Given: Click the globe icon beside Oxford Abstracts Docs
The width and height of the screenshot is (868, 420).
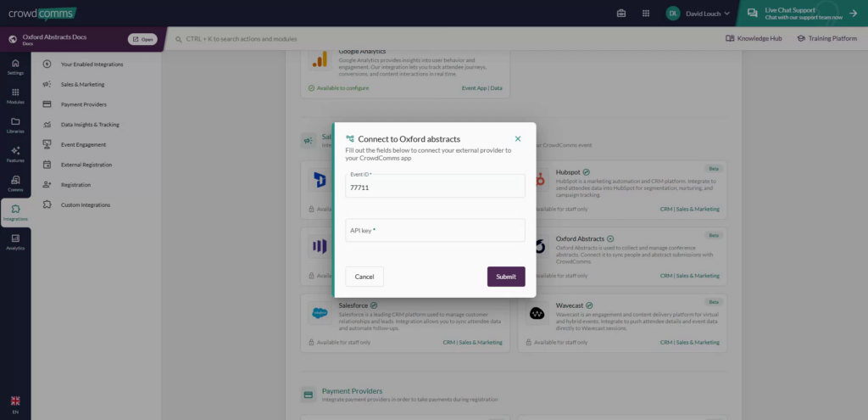Looking at the screenshot, I should point(13,39).
